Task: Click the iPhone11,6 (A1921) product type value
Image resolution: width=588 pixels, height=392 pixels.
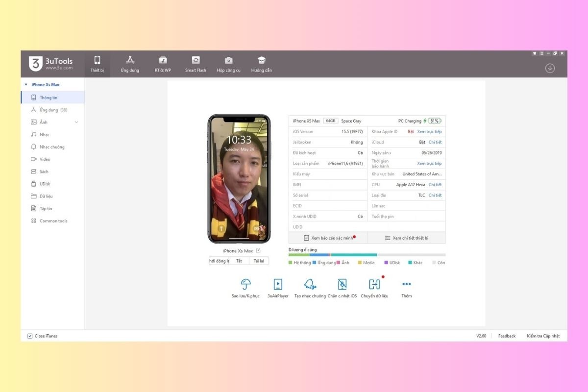Action: click(345, 163)
